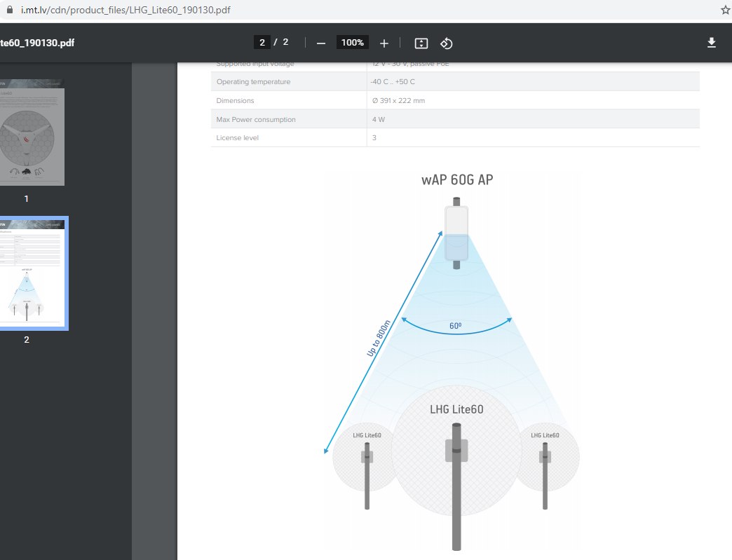Click the large center 'LHG Lite60' label
Image resolution: width=732 pixels, height=560 pixels.
coord(456,409)
